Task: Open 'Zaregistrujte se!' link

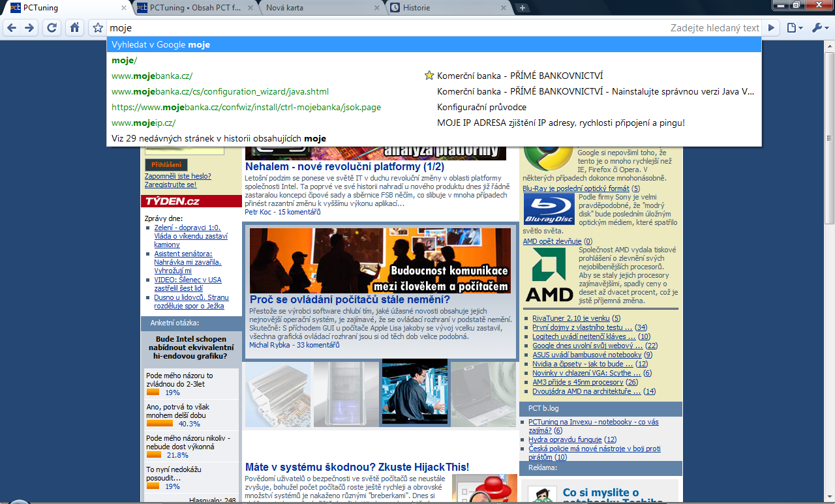Action: point(170,185)
